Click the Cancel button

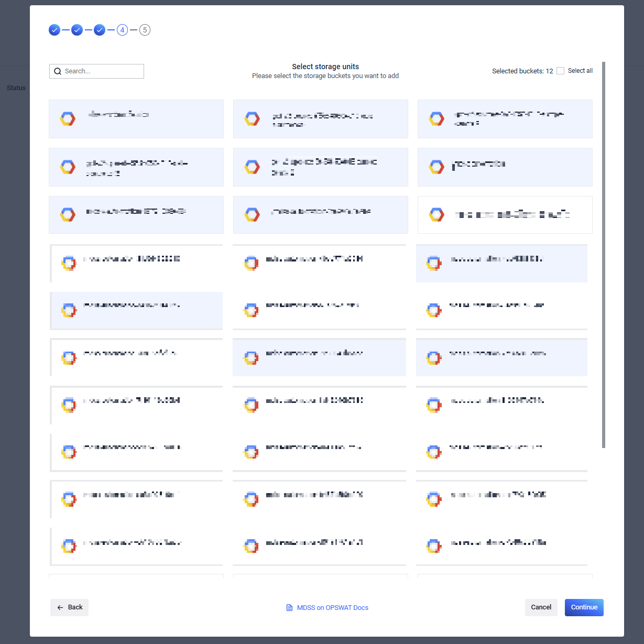(541, 607)
